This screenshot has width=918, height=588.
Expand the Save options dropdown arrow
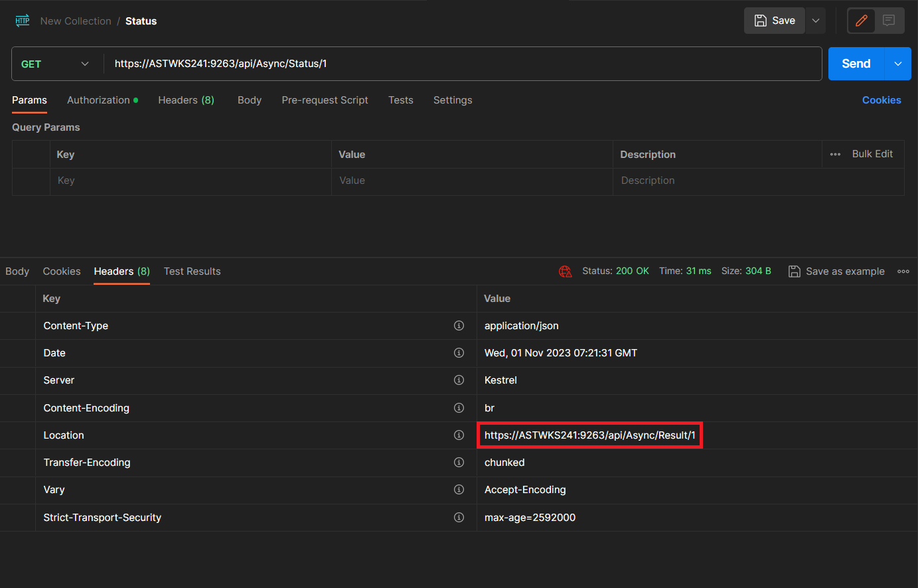pyautogui.click(x=816, y=21)
